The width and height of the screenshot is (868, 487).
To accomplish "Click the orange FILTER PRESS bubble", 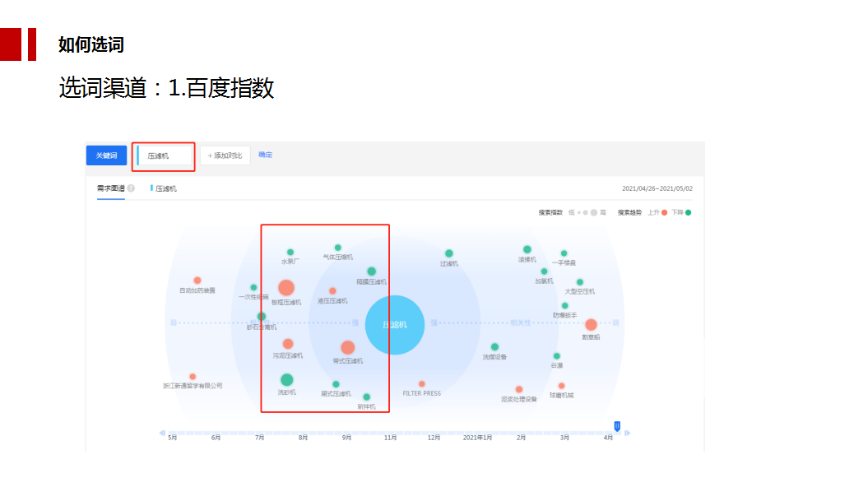I will tap(421, 384).
